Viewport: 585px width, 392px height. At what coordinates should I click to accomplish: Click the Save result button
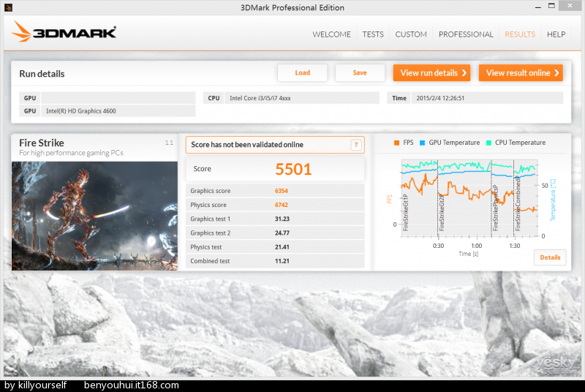pos(360,72)
